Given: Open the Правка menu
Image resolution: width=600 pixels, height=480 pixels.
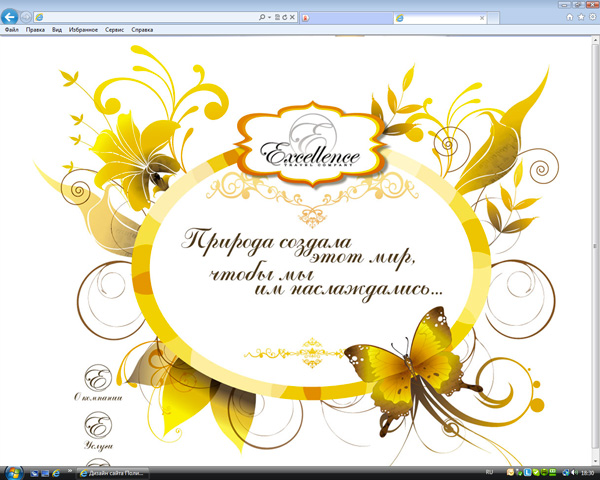Looking at the screenshot, I should [35, 29].
